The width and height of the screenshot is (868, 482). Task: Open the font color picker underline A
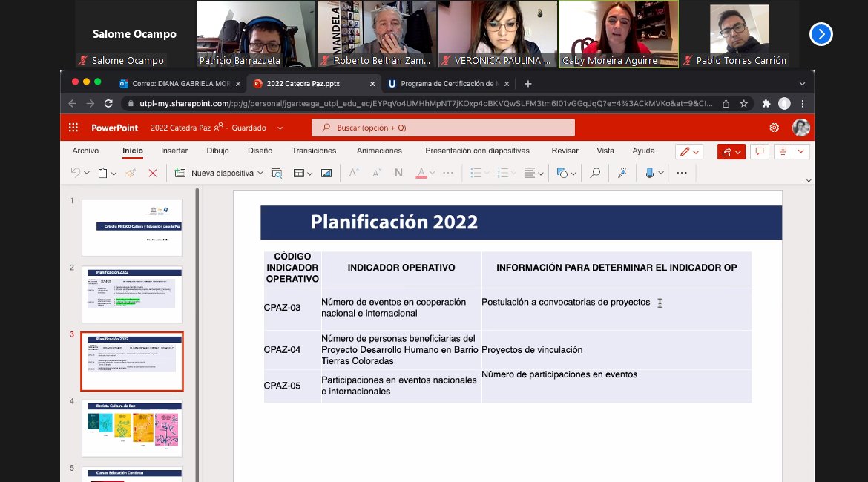pos(421,174)
